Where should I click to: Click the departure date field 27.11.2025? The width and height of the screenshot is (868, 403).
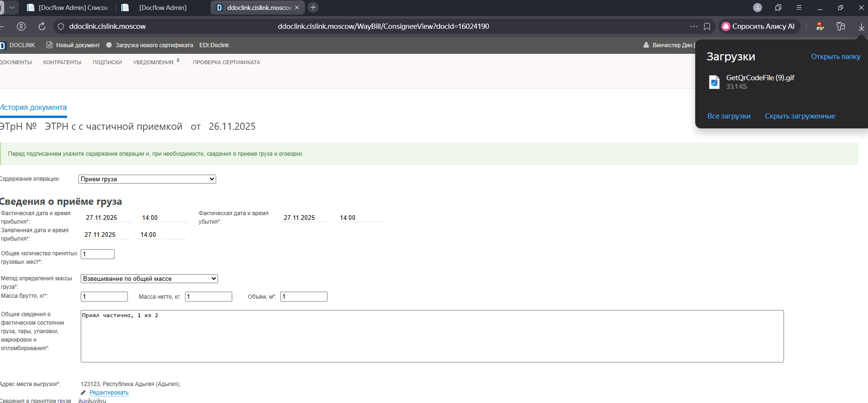[x=306, y=218]
